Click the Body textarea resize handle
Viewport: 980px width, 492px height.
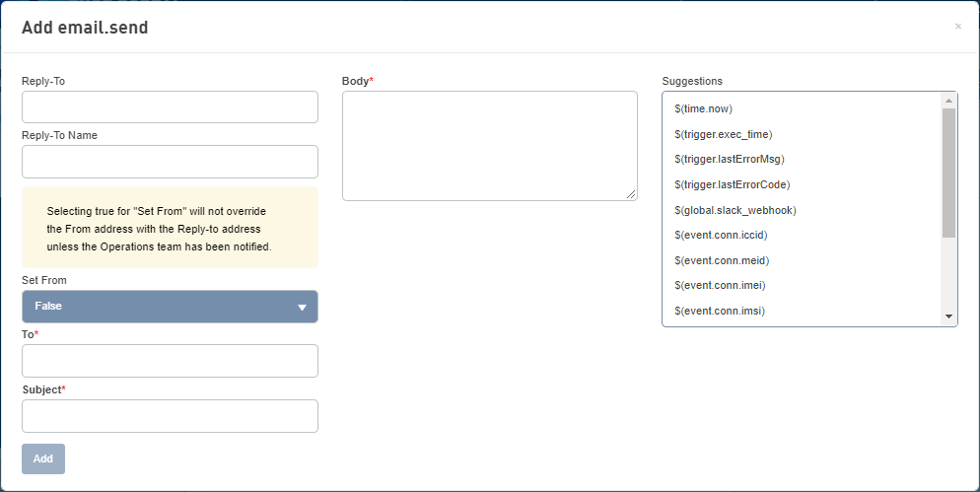632,195
